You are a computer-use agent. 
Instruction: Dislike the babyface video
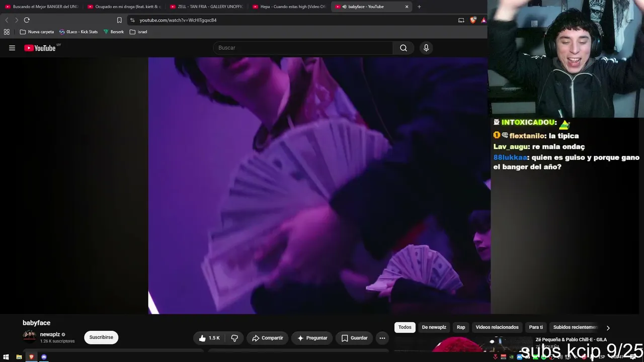tap(234, 338)
